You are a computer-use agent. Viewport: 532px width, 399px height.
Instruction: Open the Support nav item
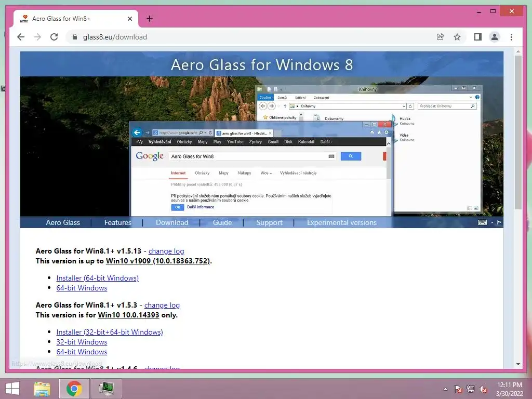[x=270, y=222]
